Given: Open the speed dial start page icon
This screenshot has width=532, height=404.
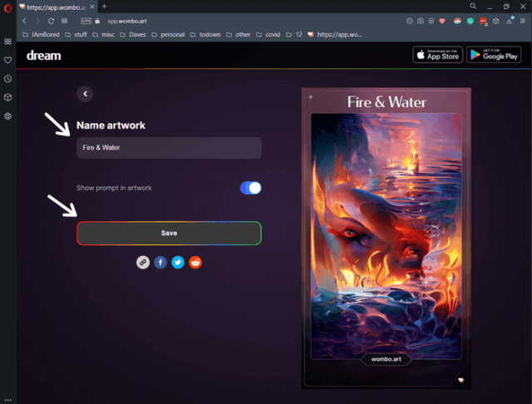Looking at the screenshot, I should tap(64, 21).
